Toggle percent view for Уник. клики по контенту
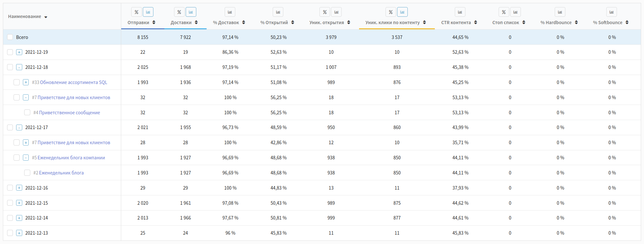Viewport: 644px width, 244px height. (391, 12)
